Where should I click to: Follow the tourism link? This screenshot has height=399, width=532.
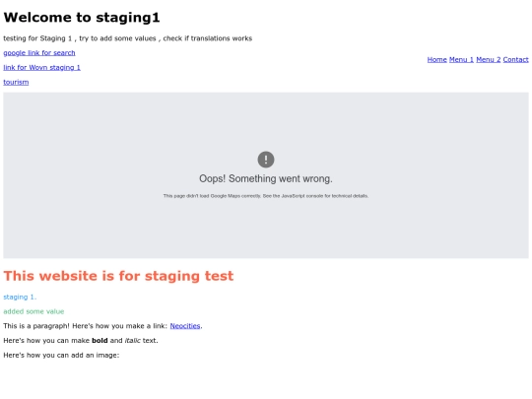coord(16,82)
